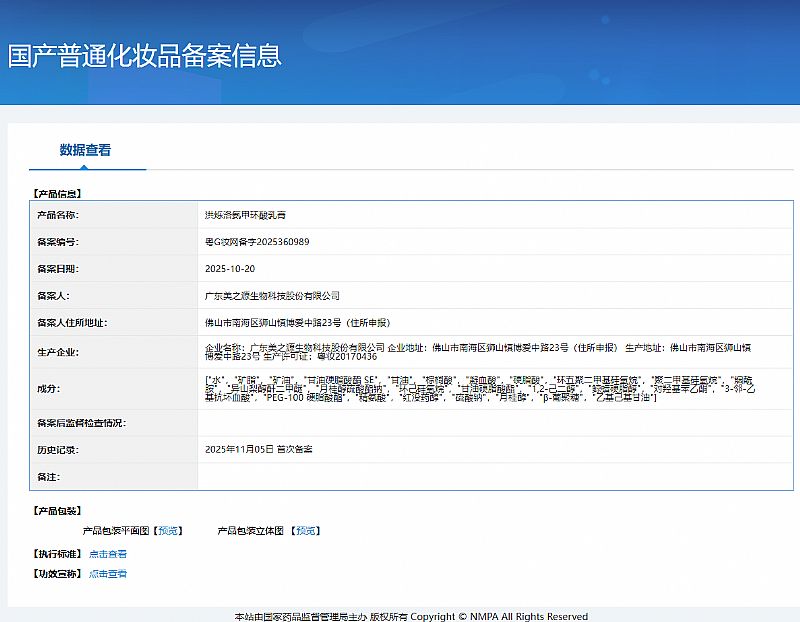Image resolution: width=800 pixels, height=622 pixels.
Task: Click the 【执行标准】 label
Action: click(57, 554)
